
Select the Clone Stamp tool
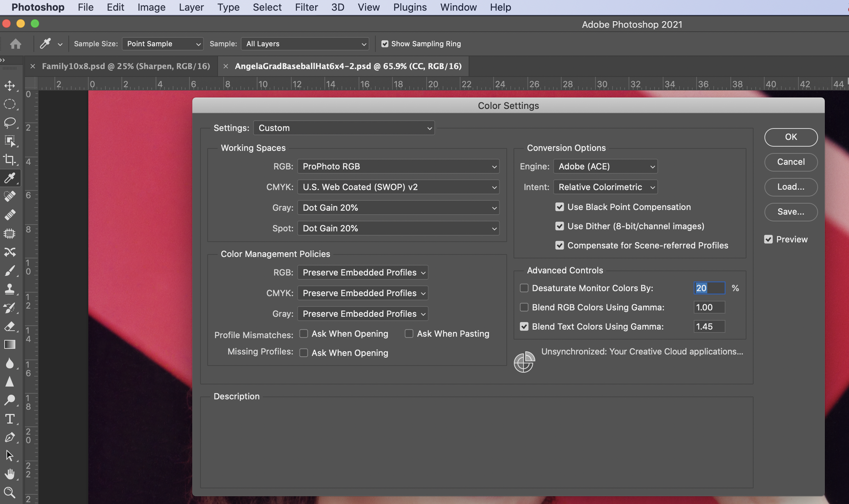[10, 289]
